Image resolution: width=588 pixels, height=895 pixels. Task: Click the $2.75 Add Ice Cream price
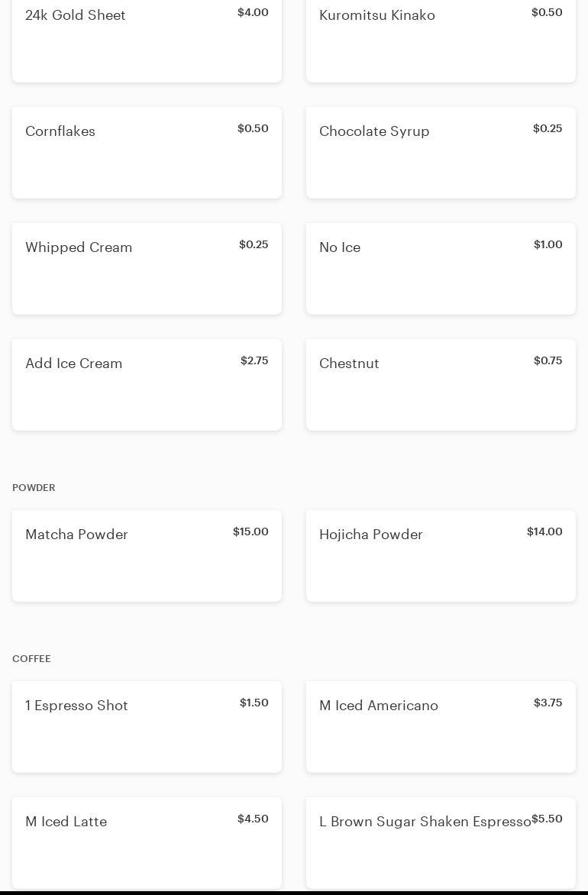(254, 360)
